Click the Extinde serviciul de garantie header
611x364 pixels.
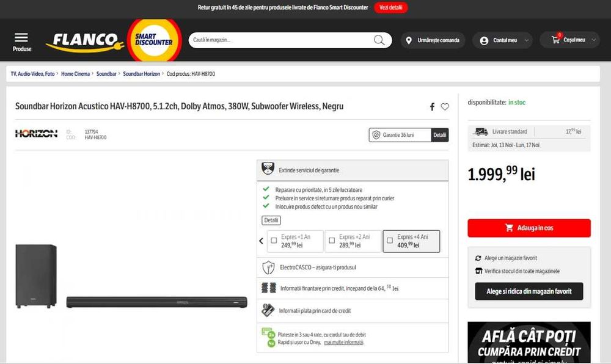tap(353, 170)
